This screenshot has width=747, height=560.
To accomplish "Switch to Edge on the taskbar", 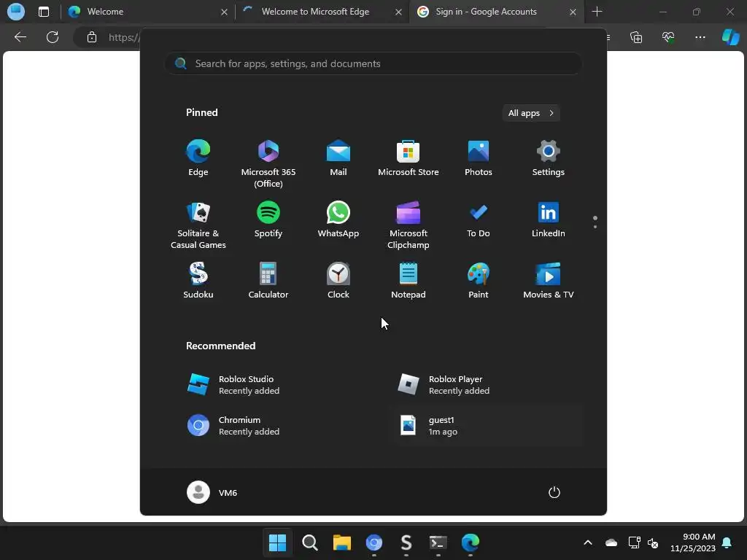I will (x=471, y=542).
